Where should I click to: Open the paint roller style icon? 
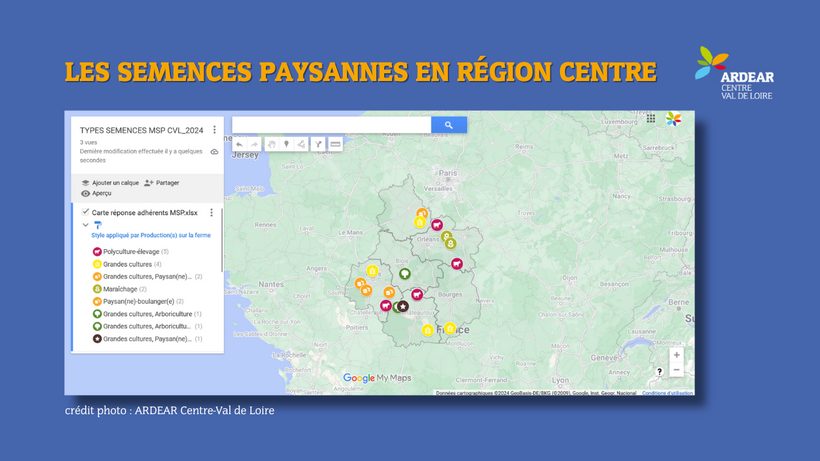[97, 225]
